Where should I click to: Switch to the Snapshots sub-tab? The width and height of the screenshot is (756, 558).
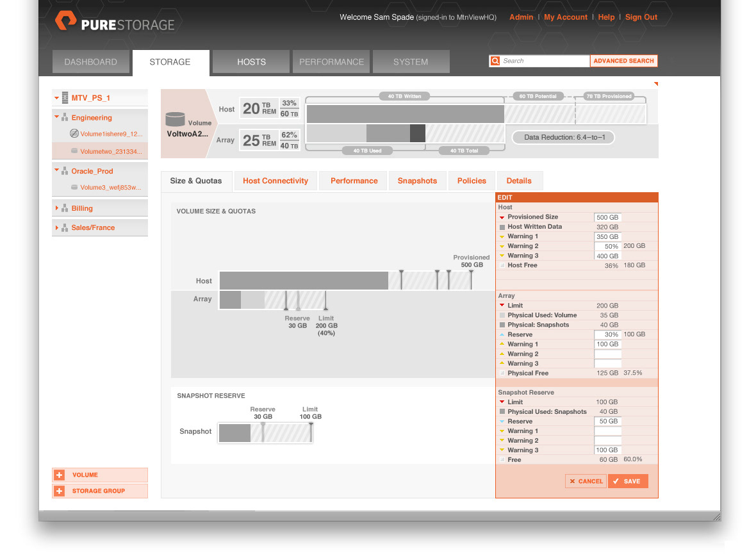point(418,181)
